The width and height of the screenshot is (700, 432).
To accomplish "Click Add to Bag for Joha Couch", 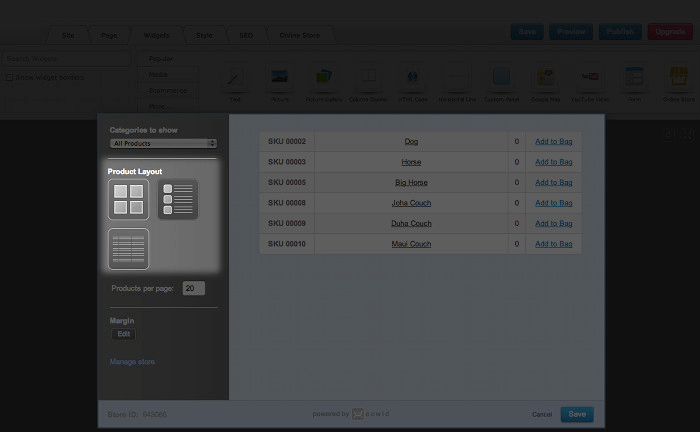I will pyautogui.click(x=554, y=203).
